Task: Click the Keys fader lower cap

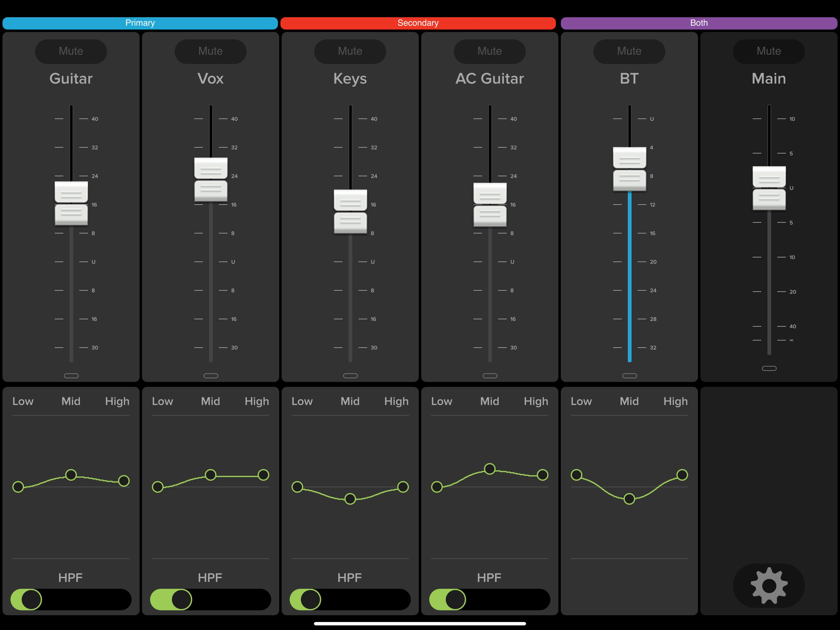Action: (351, 223)
